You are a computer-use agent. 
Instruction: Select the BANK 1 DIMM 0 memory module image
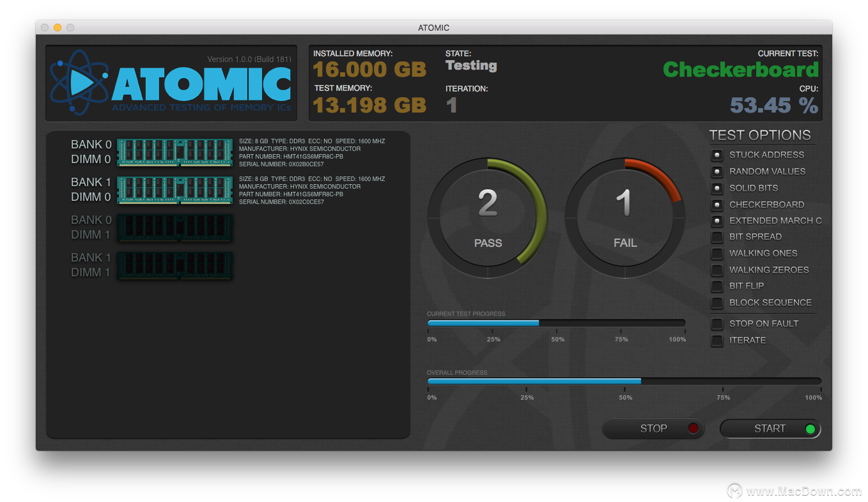pos(174,190)
